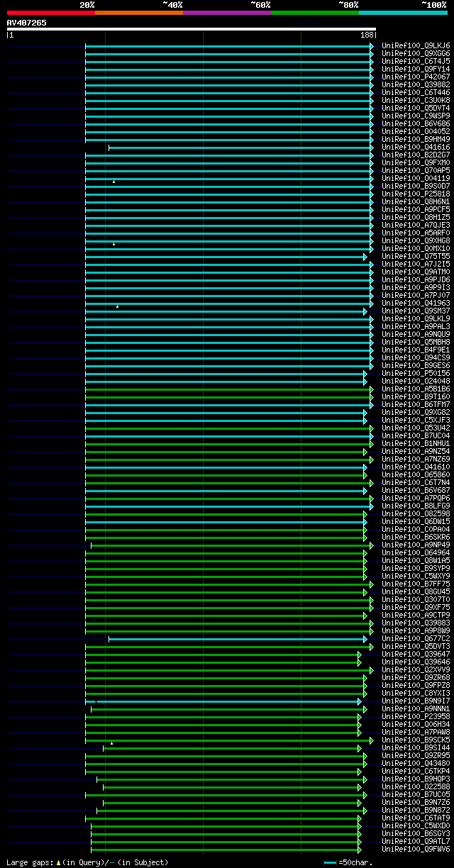
Task: Click the UniRef100_Q2XVV9 label
Action: [416, 670]
